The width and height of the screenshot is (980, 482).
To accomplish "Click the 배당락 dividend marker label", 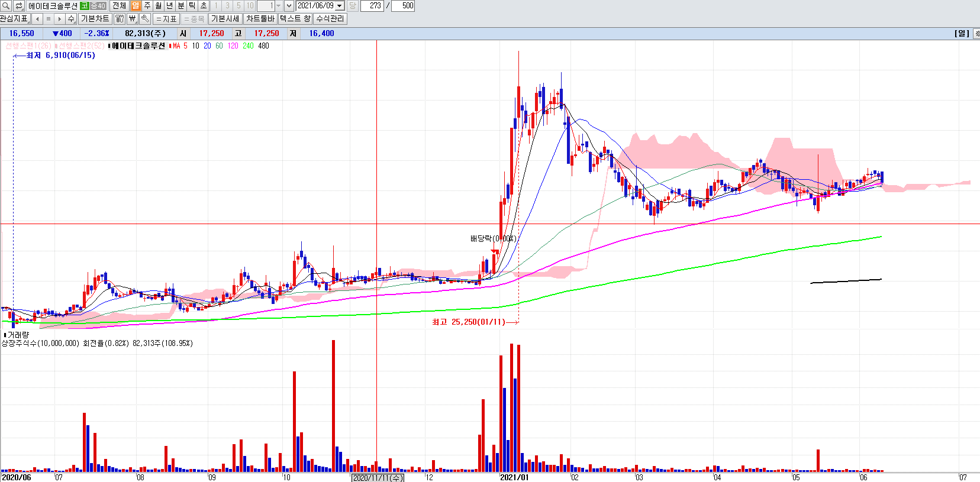I will [x=493, y=238].
